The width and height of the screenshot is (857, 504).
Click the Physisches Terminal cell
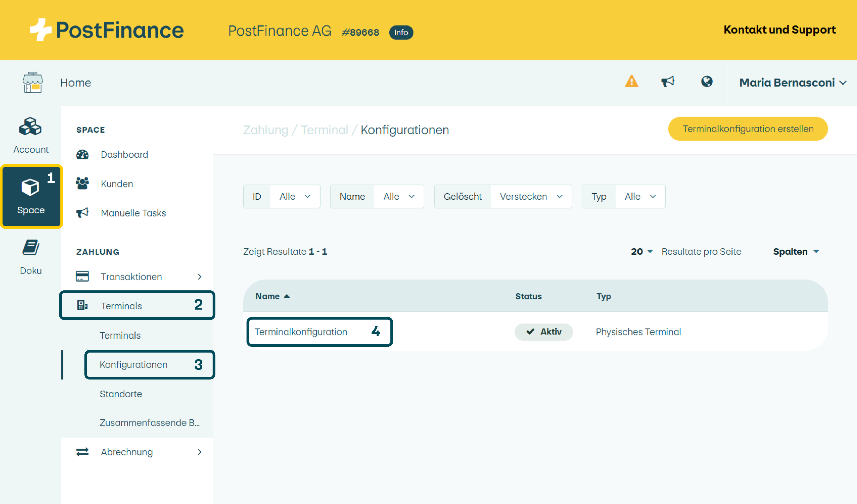click(x=638, y=332)
